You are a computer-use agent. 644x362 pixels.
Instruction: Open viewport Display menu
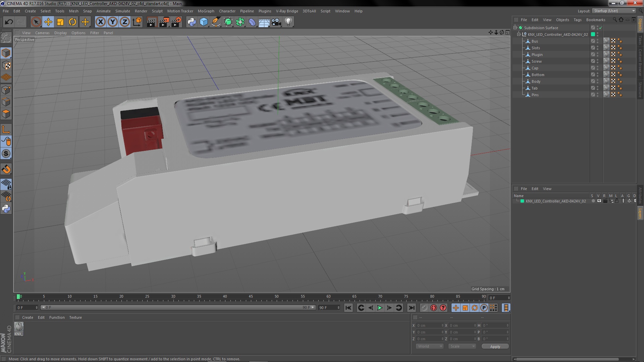[60, 33]
